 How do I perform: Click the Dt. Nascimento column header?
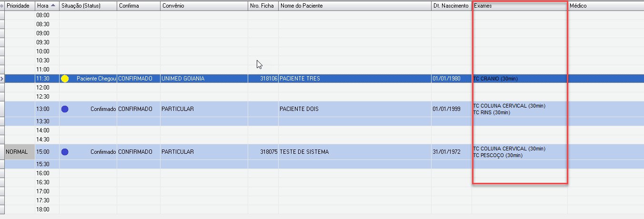451,6
